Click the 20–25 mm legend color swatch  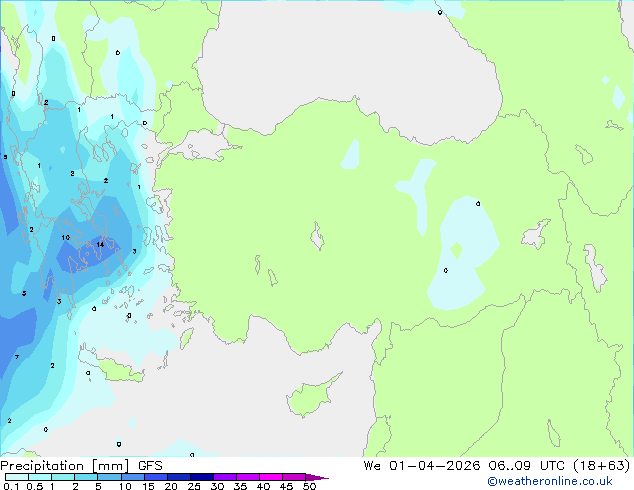[x=179, y=477]
